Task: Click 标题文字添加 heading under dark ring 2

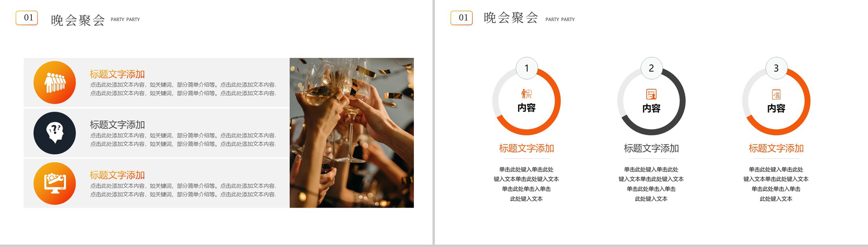Action: click(651, 148)
